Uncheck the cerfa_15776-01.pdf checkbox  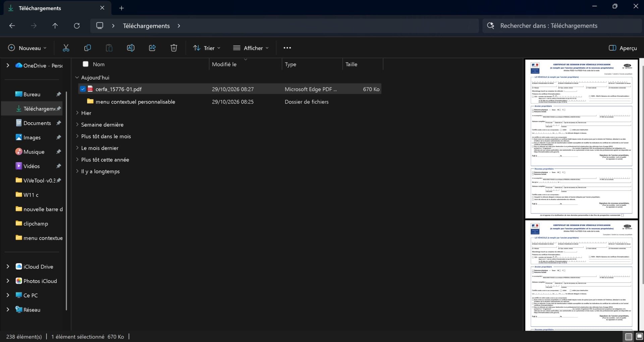tap(83, 89)
